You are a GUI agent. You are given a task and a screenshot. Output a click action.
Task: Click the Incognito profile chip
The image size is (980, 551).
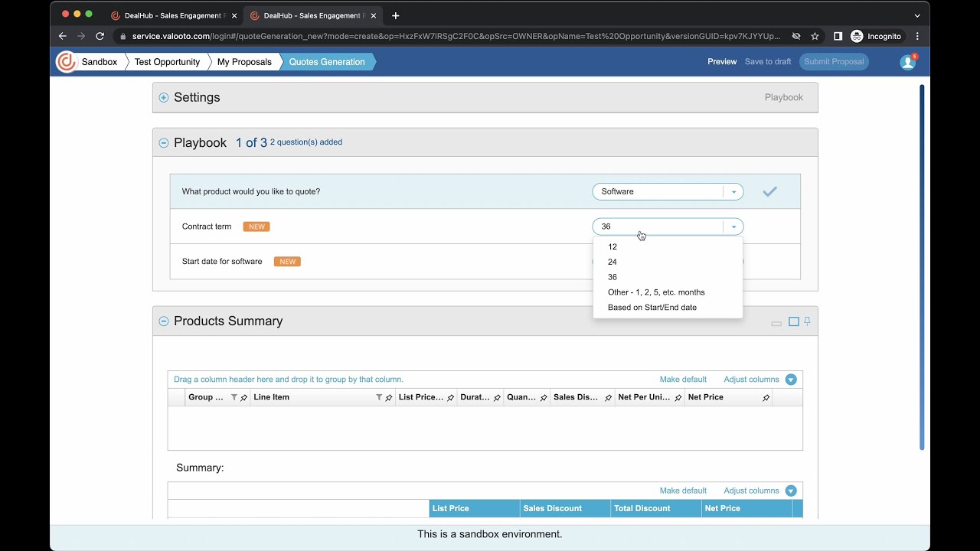(877, 36)
